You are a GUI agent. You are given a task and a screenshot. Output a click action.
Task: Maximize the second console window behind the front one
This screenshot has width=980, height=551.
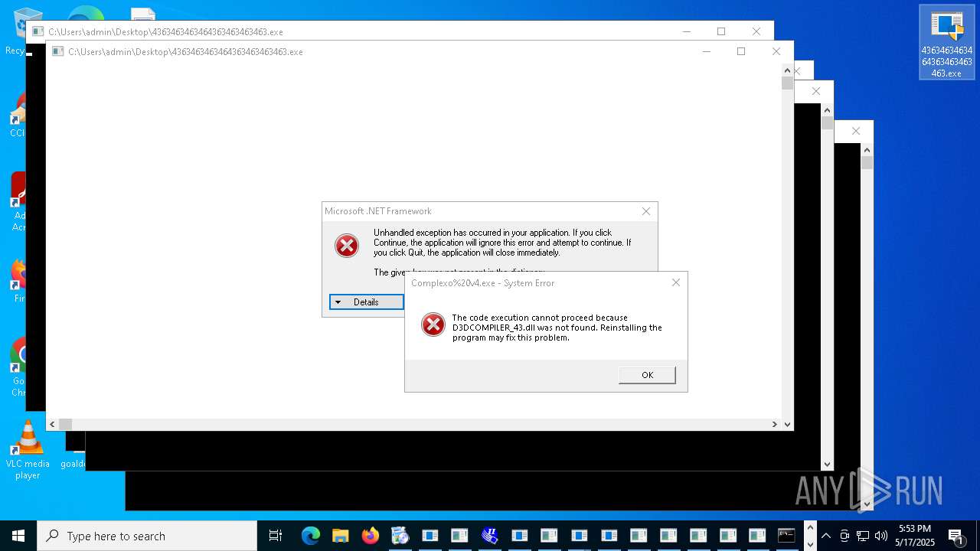pyautogui.click(x=720, y=31)
